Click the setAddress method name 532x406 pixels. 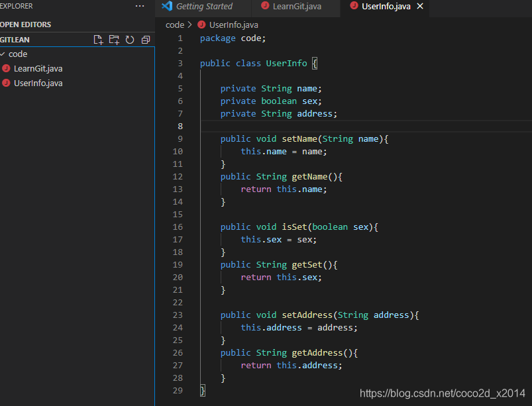tap(307, 315)
